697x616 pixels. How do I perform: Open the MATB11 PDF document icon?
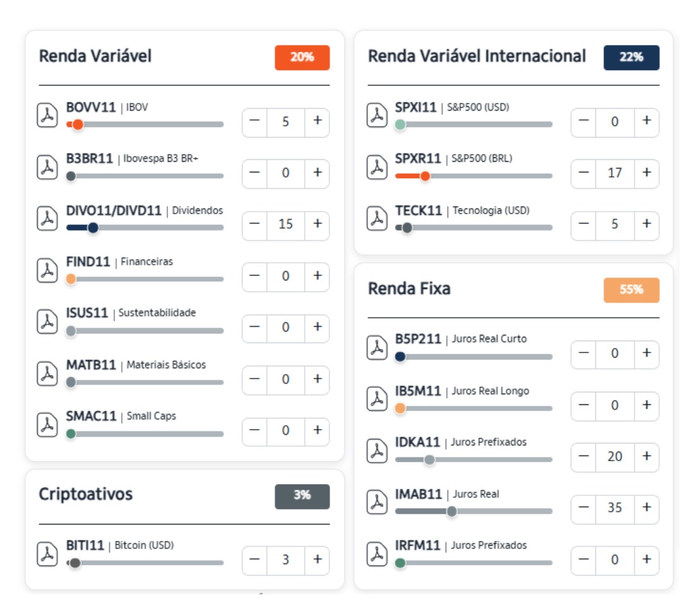47,373
